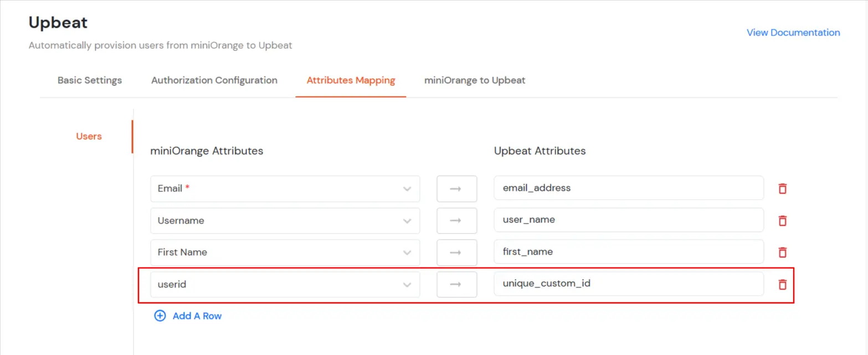Switch to the Authorization Configuration tab
The height and width of the screenshot is (355, 868).
tap(214, 80)
